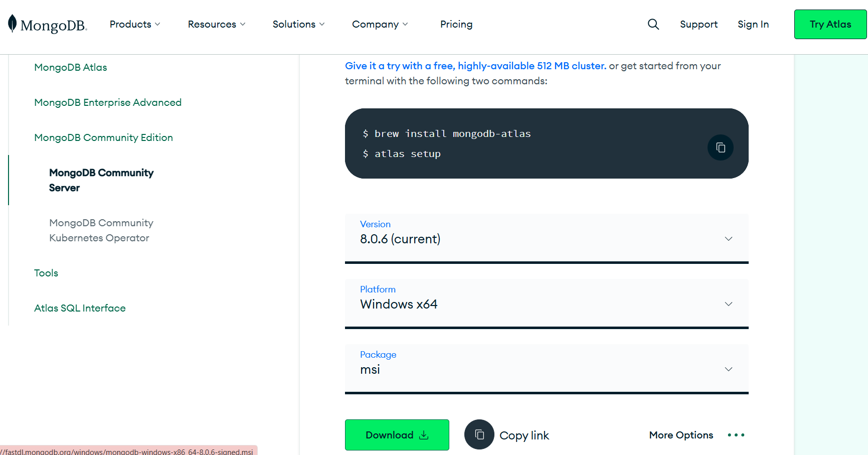Expand the Company menu

tap(380, 24)
